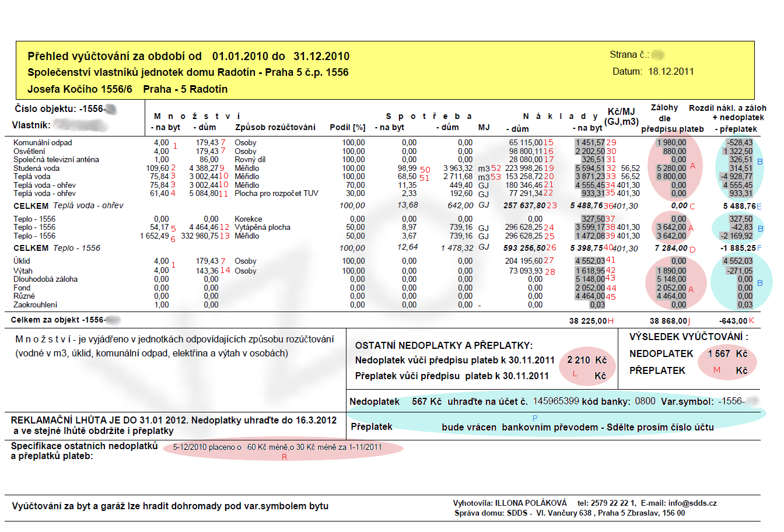Click the email address info@sdds.cz

click(692, 503)
